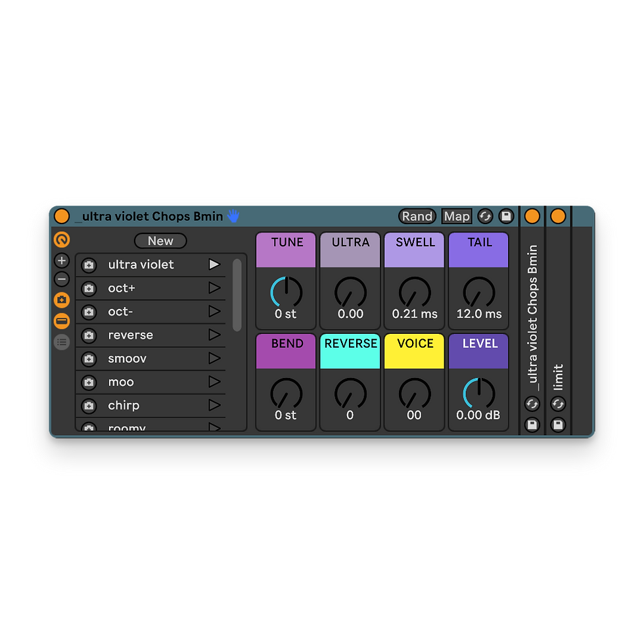
Task: Click the VOICE macro knob
Action: pos(415,394)
